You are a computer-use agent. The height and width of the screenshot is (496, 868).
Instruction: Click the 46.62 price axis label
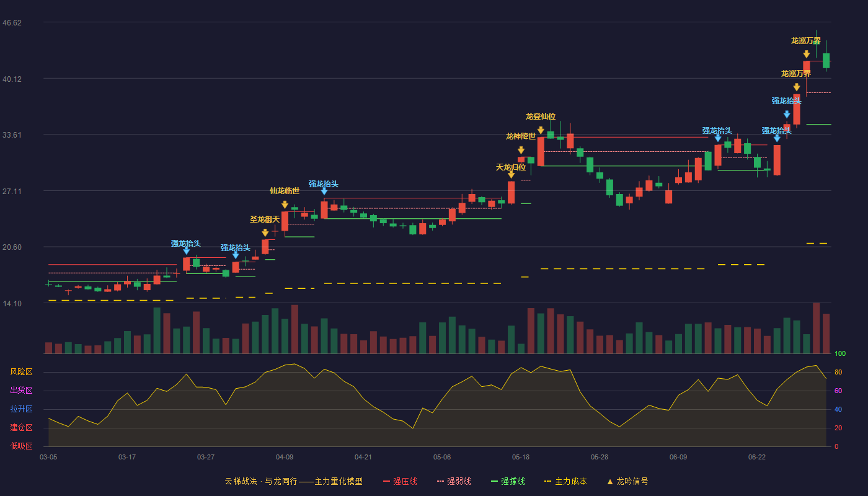pyautogui.click(x=12, y=23)
